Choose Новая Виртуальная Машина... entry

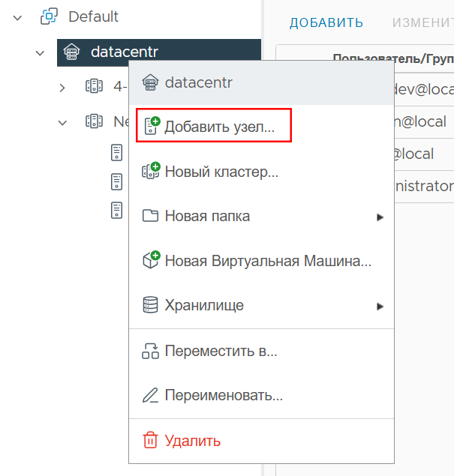pos(262,261)
